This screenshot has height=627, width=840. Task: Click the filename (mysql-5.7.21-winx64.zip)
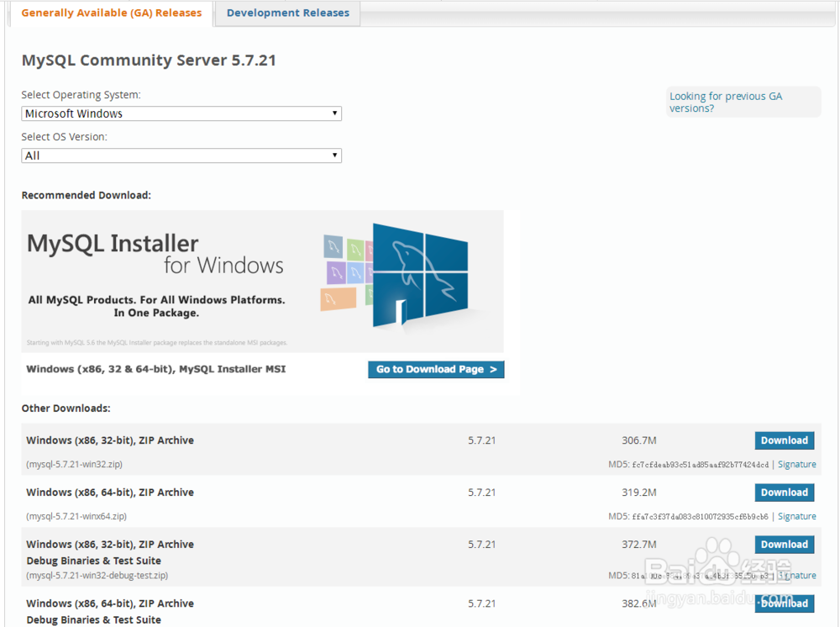click(76, 517)
